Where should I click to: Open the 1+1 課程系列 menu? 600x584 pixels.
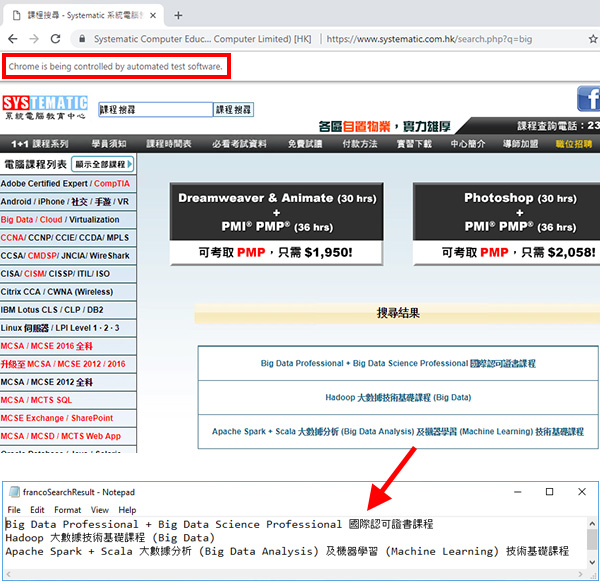(40, 144)
